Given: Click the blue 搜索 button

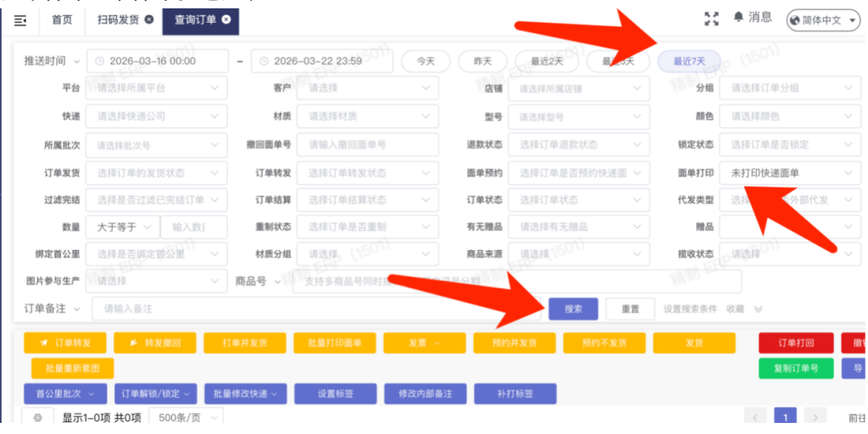Looking at the screenshot, I should point(573,309).
